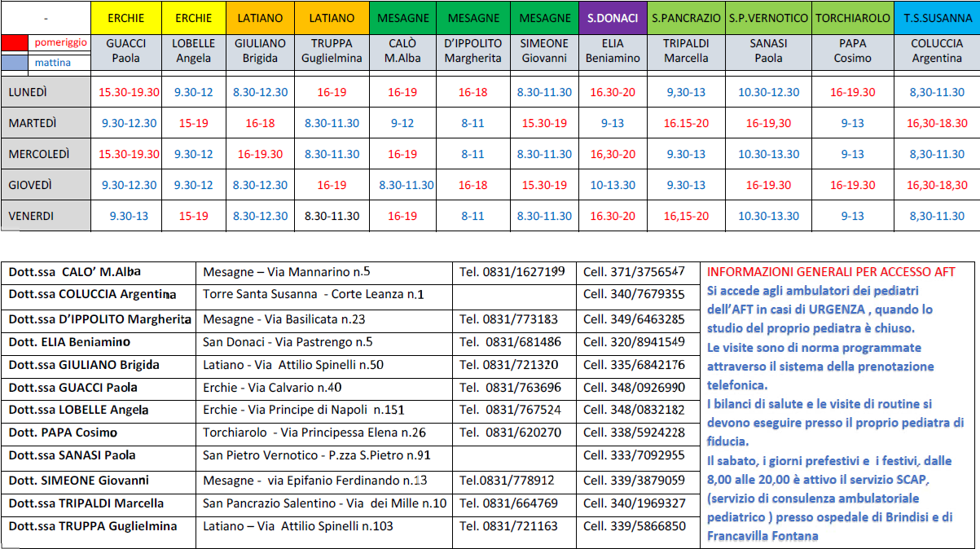
Task: Click Venerdì slot 8.30-11.30 for TRUPPA
Action: point(332,216)
